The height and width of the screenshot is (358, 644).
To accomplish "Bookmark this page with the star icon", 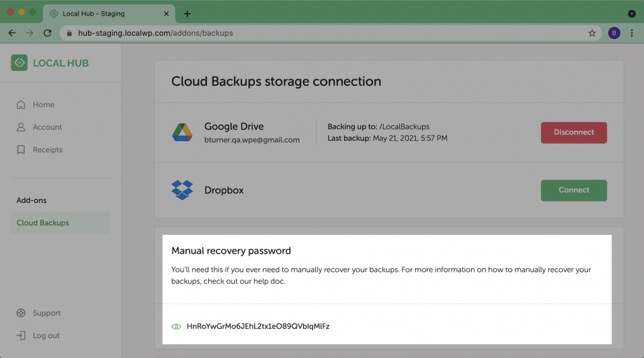I will tap(592, 33).
